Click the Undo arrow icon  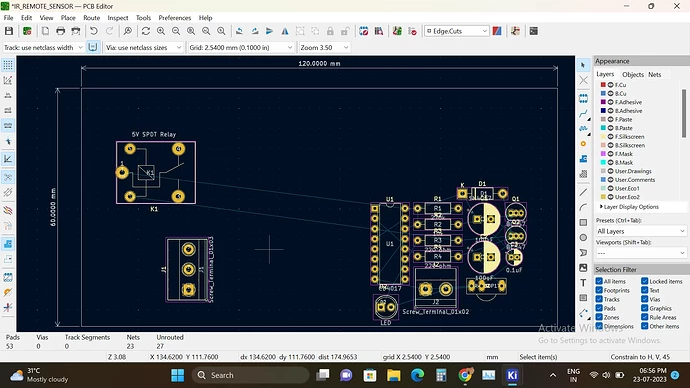point(93,31)
